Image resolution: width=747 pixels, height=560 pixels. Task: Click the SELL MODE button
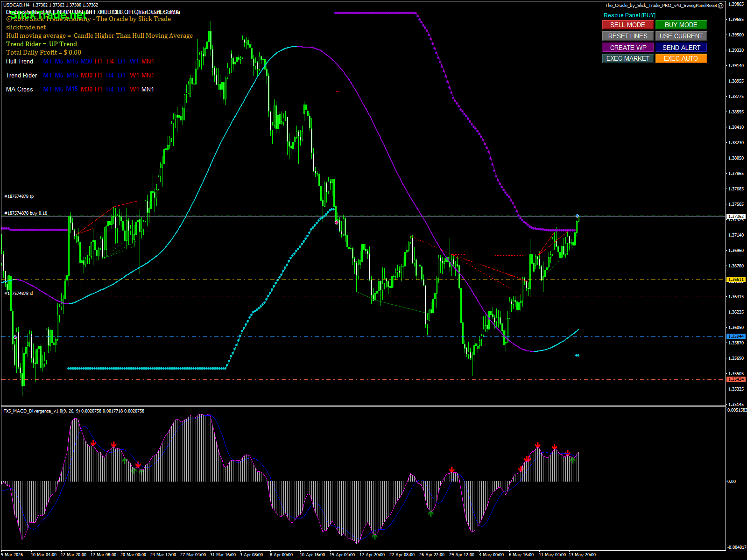coord(627,25)
